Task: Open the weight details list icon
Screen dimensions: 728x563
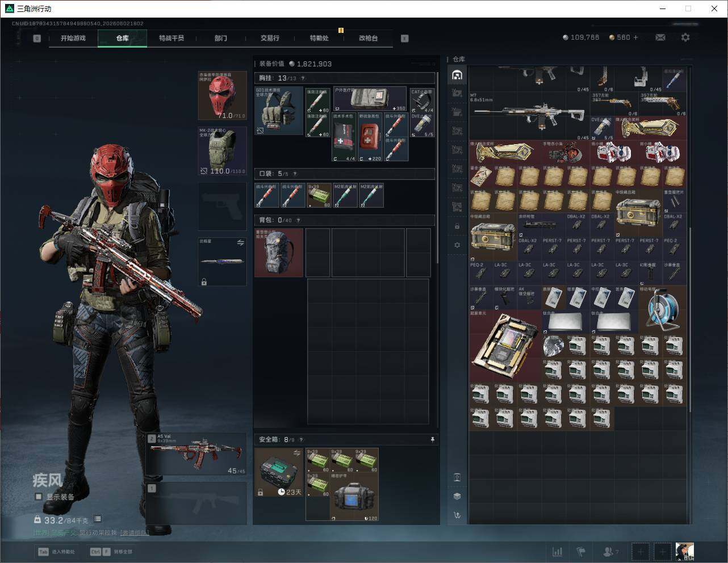Action: (x=98, y=519)
